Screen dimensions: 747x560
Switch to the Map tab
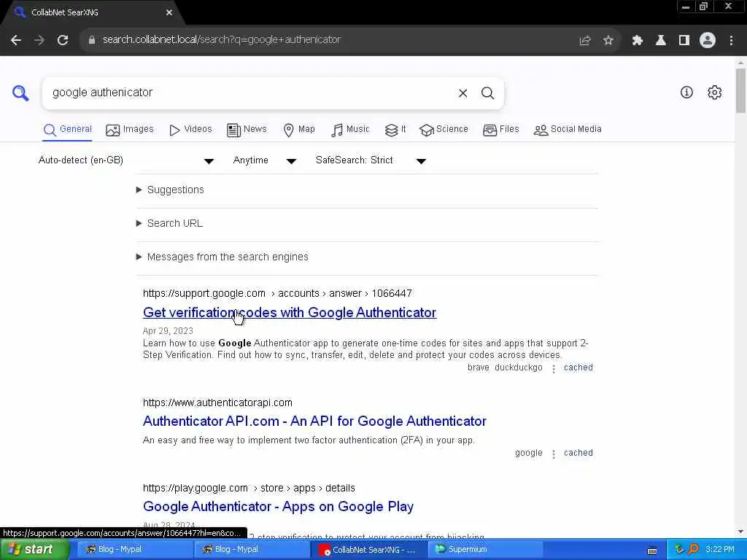pyautogui.click(x=299, y=130)
